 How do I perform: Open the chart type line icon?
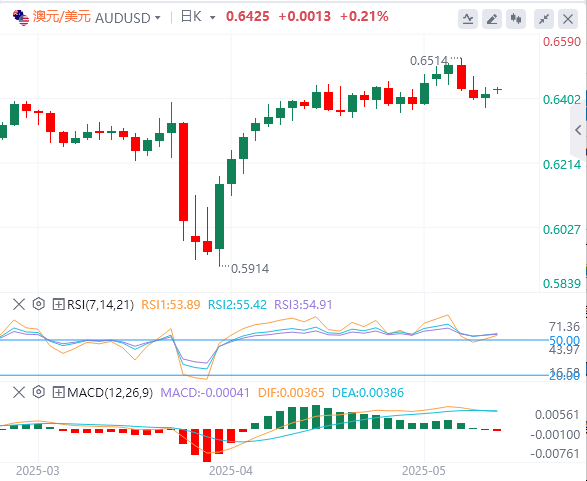pyautogui.click(x=468, y=18)
